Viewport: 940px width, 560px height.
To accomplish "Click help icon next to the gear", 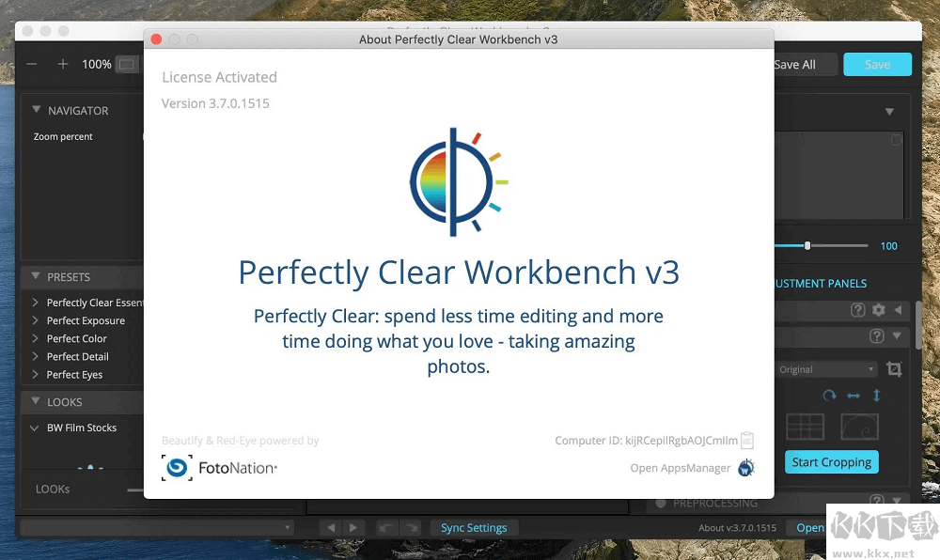I will (858, 310).
